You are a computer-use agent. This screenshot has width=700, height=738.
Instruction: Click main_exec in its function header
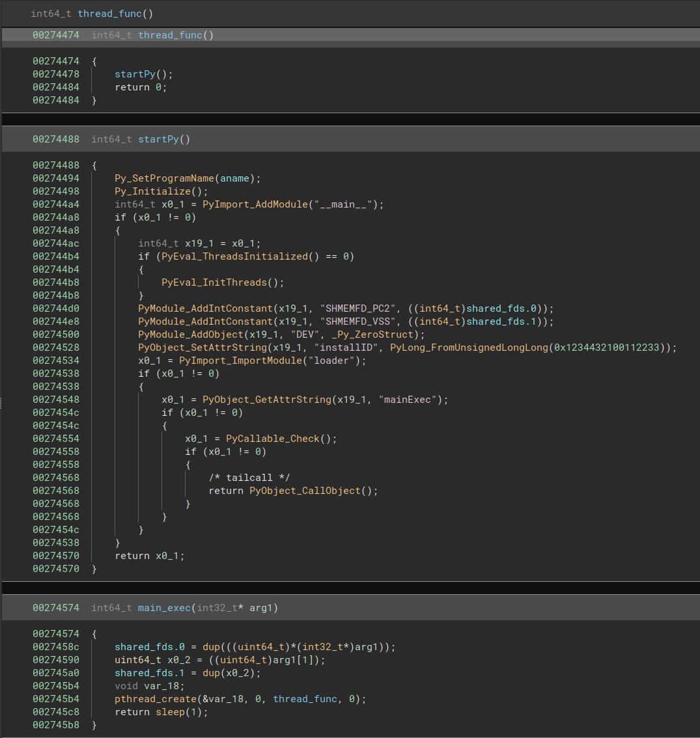(164, 608)
